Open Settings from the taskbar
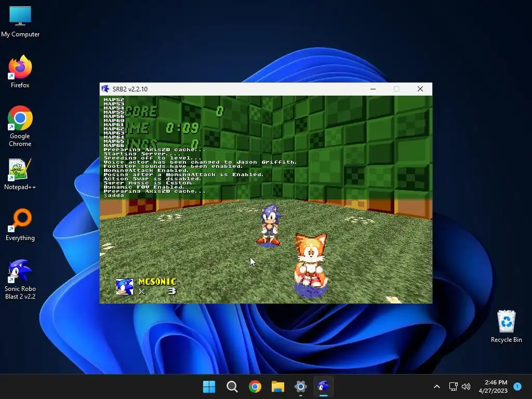The width and height of the screenshot is (532, 399). click(x=301, y=387)
